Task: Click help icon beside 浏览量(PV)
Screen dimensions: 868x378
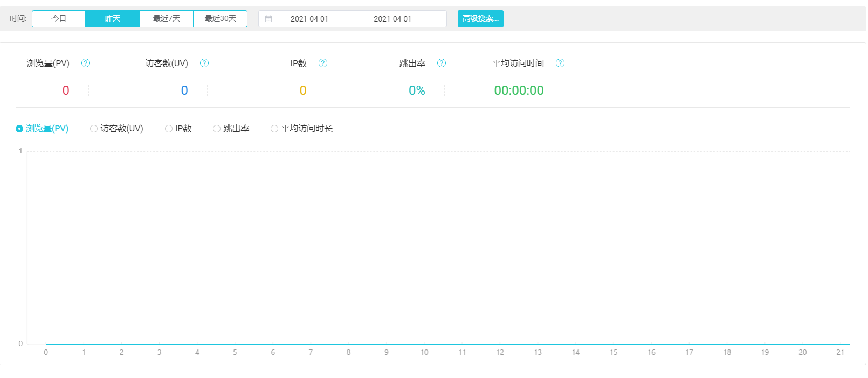Action: pos(86,63)
